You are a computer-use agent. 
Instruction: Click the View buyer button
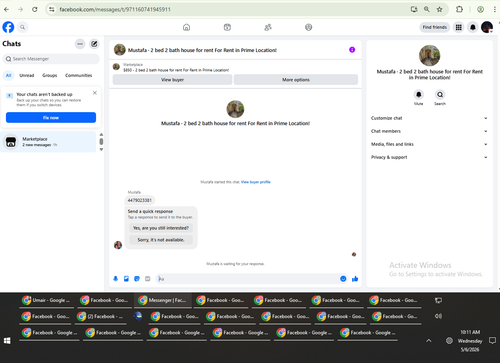click(172, 80)
